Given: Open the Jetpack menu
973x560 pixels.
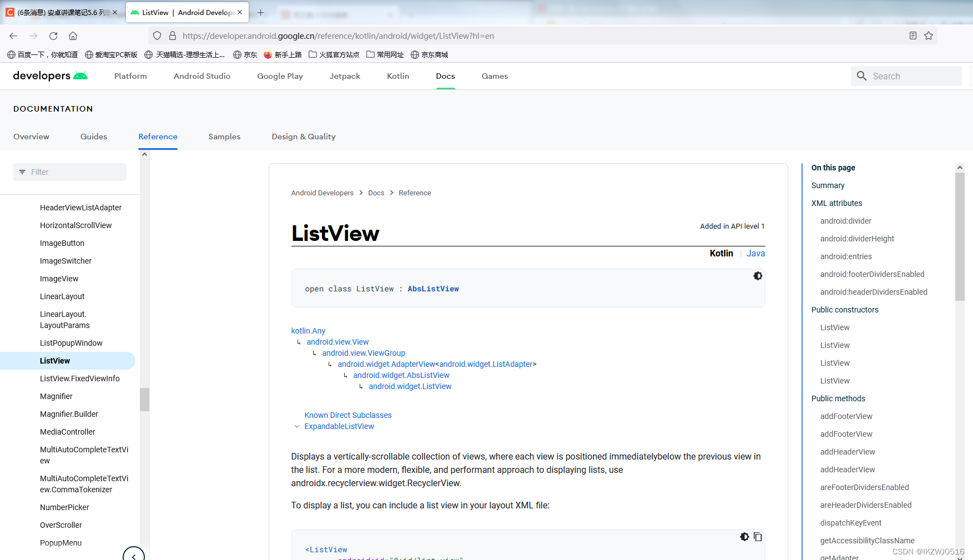Looking at the screenshot, I should coord(345,76).
